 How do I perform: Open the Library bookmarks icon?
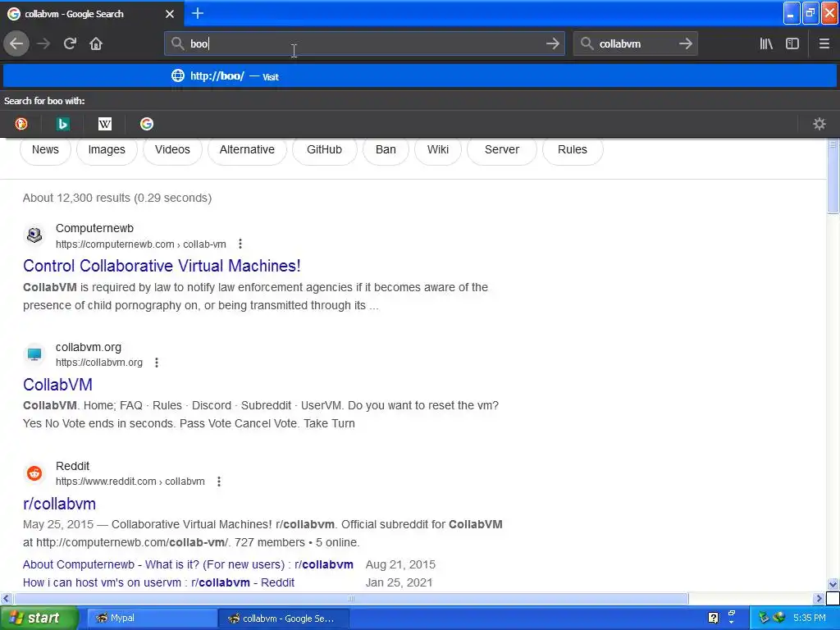pos(766,43)
